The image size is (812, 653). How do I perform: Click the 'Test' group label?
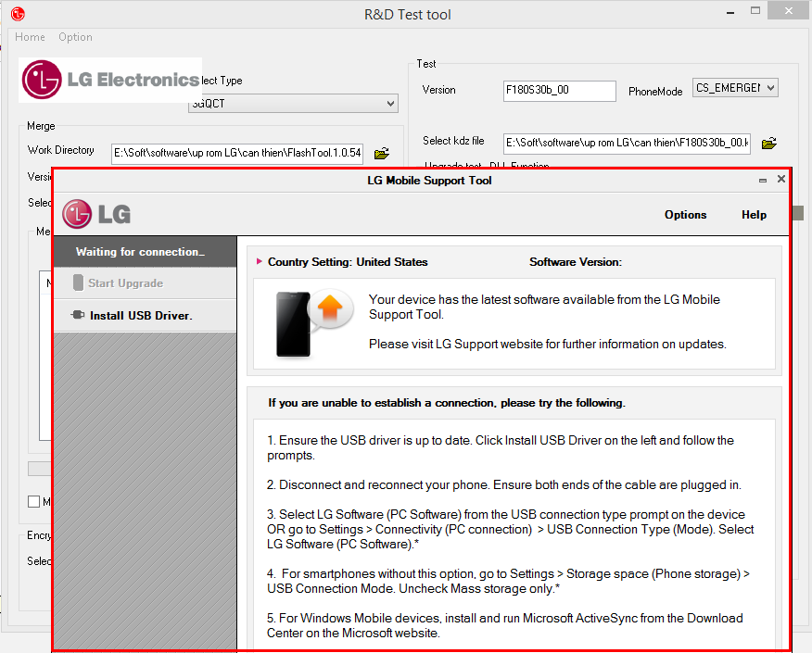click(x=426, y=64)
